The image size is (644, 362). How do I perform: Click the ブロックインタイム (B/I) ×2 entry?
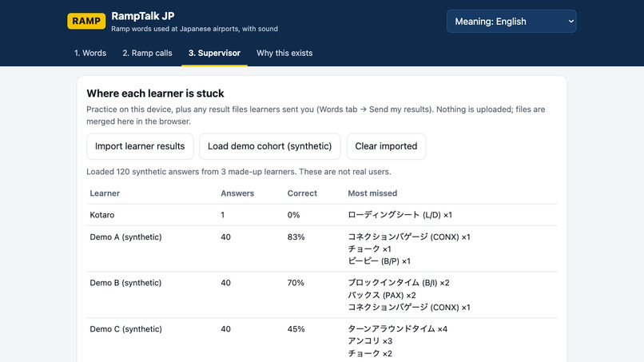click(x=399, y=283)
